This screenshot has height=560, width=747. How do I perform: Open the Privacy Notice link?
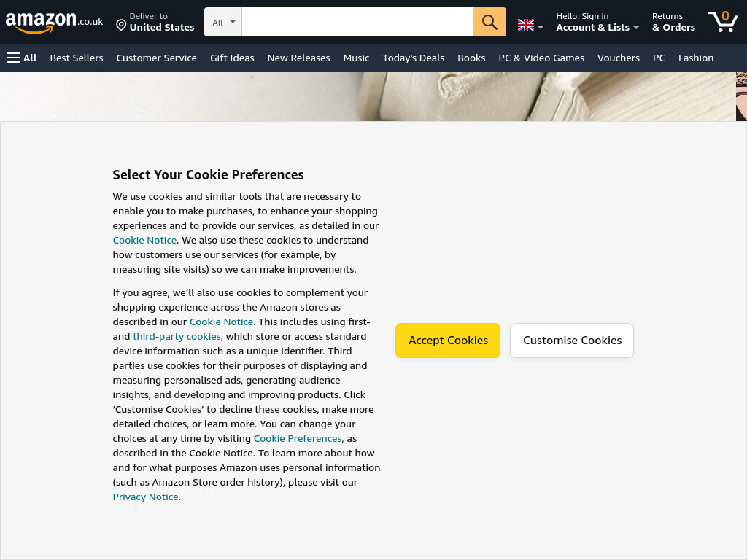145,497
